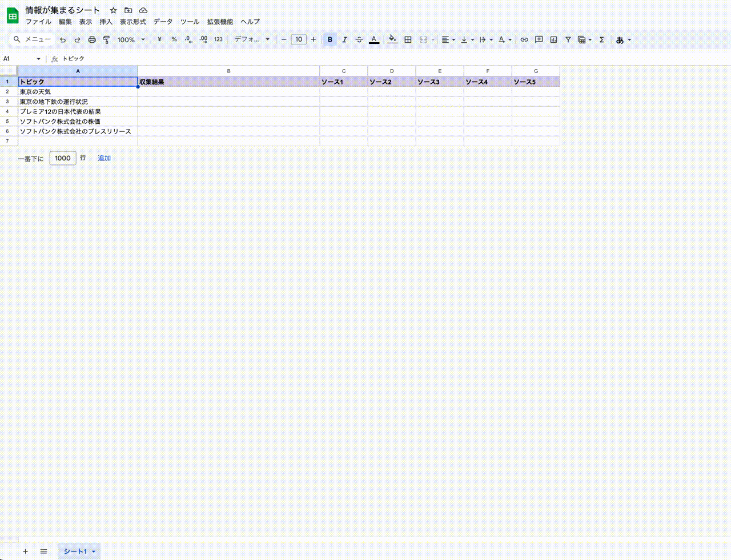Open the font family dropdown
Viewport: 731px width, 560px height.
(x=252, y=40)
